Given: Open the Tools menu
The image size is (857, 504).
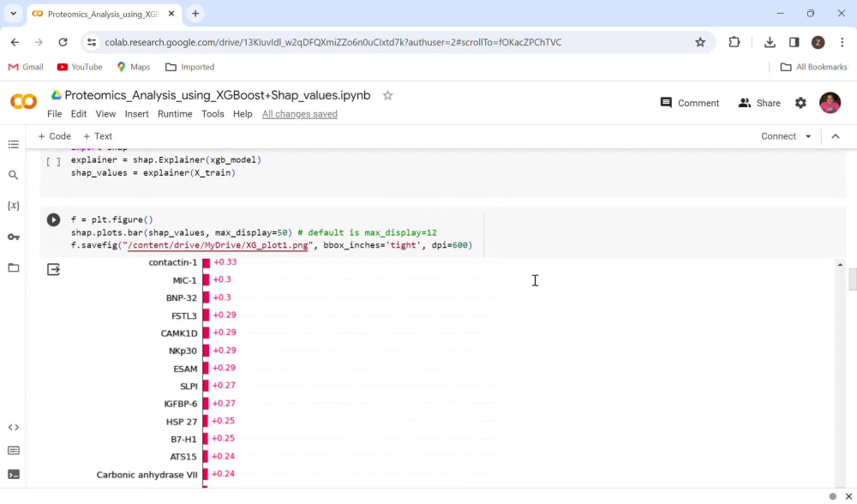Looking at the screenshot, I should [213, 114].
